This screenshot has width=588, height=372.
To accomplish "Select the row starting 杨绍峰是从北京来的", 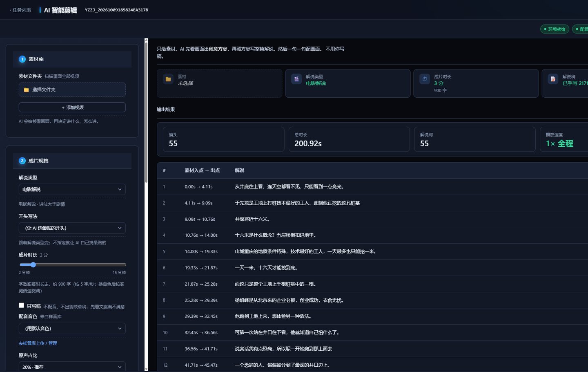I will (x=372, y=300).
